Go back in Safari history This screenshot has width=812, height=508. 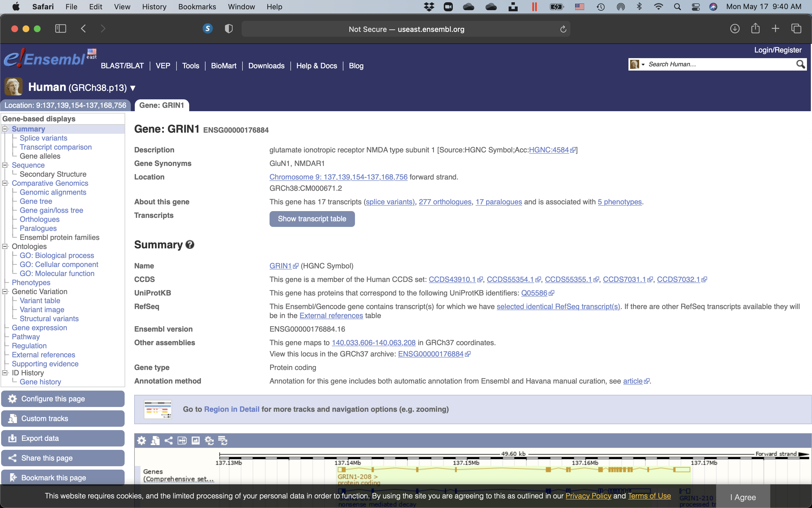pos(83,29)
